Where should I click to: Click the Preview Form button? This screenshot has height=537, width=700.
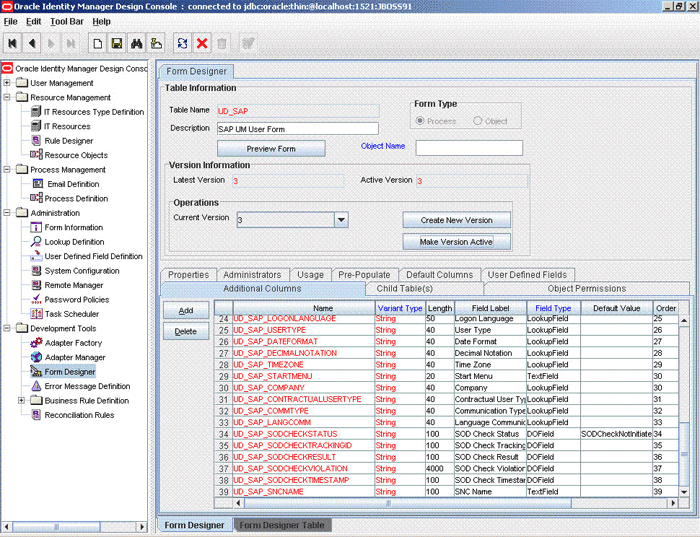(x=271, y=149)
